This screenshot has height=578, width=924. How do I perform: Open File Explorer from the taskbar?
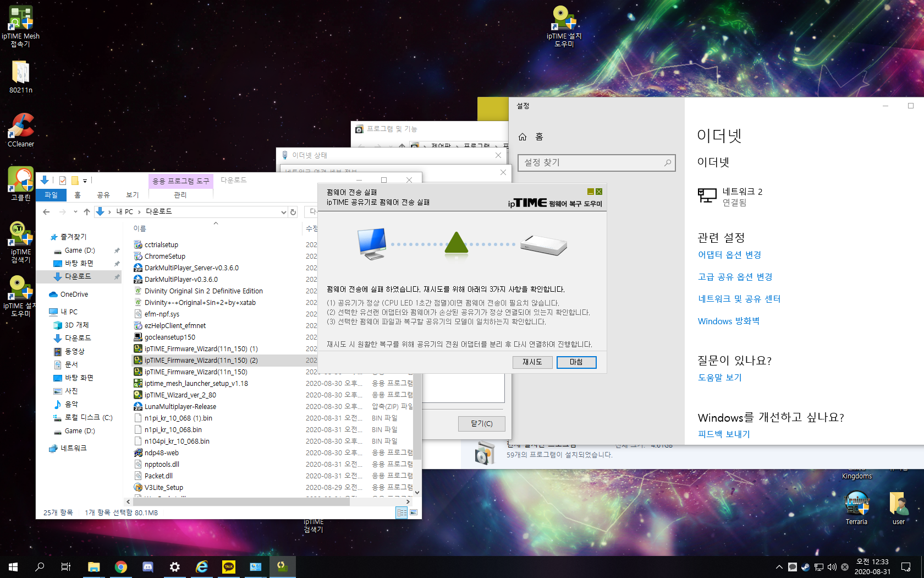94,566
